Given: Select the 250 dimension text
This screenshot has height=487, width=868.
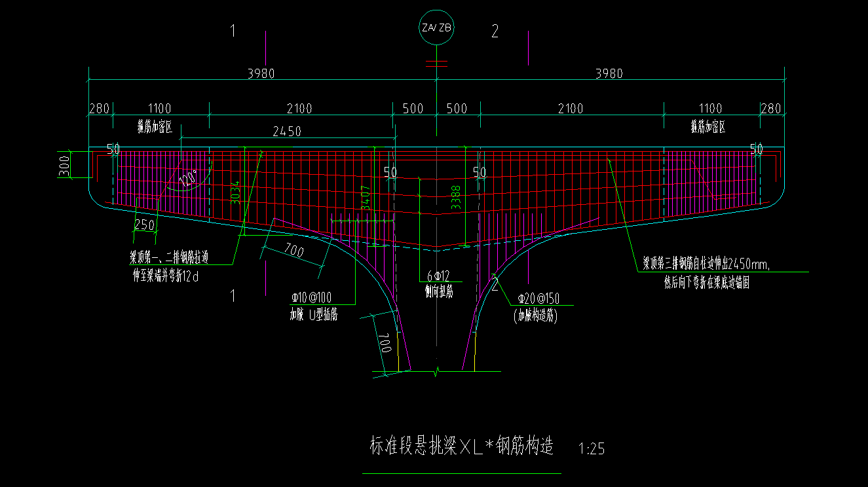Looking at the screenshot, I should point(144,225).
